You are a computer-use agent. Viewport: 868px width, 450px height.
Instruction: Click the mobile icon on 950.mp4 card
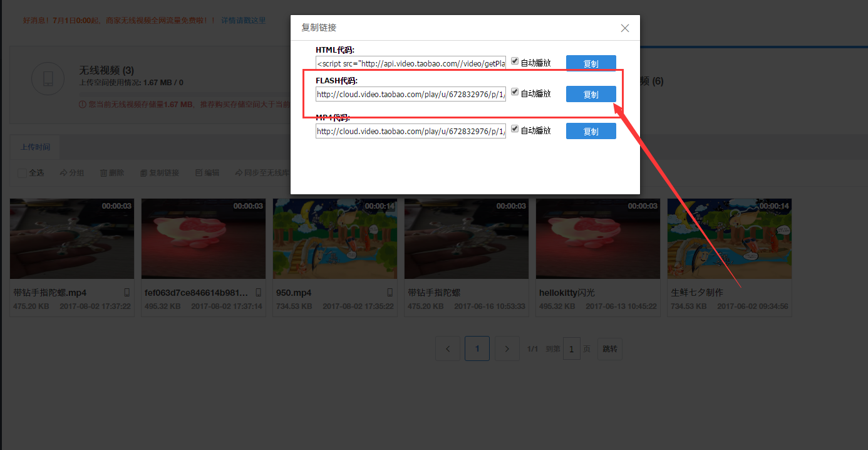tap(390, 293)
